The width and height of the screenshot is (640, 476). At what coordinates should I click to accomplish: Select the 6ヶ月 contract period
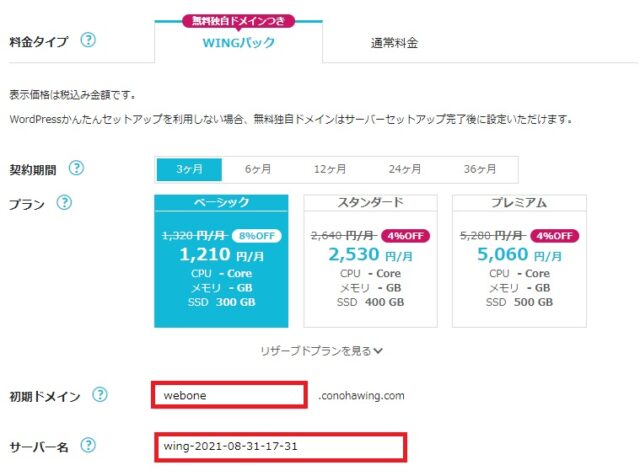point(258,169)
